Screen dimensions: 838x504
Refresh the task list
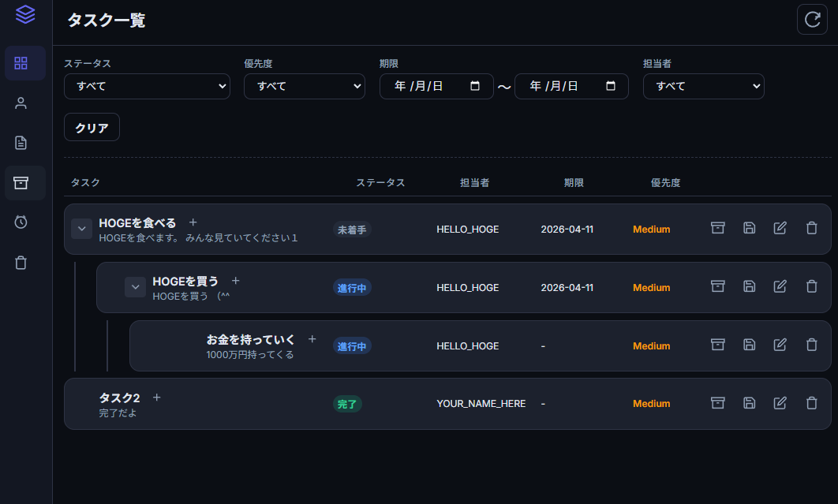[812, 20]
